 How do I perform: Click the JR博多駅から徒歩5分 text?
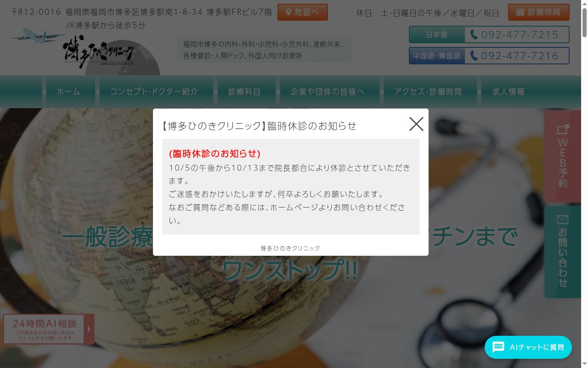tap(105, 25)
